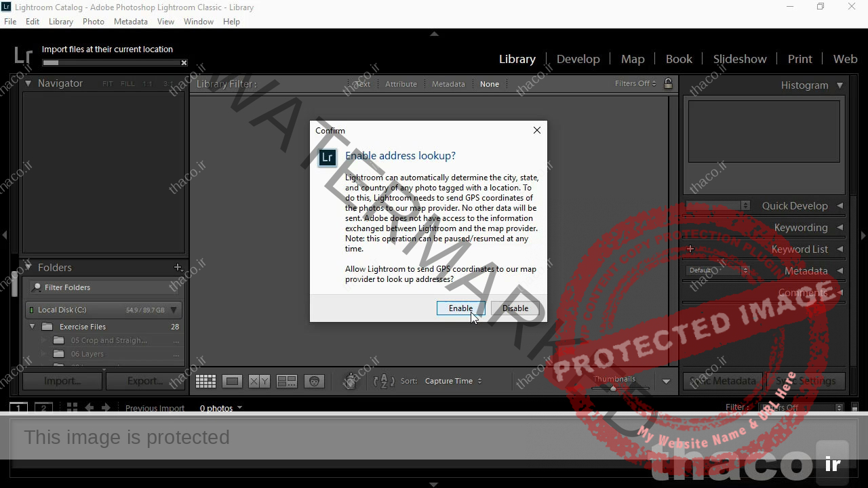The image size is (868, 488).
Task: Open the Metadata menu
Action: 131,22
